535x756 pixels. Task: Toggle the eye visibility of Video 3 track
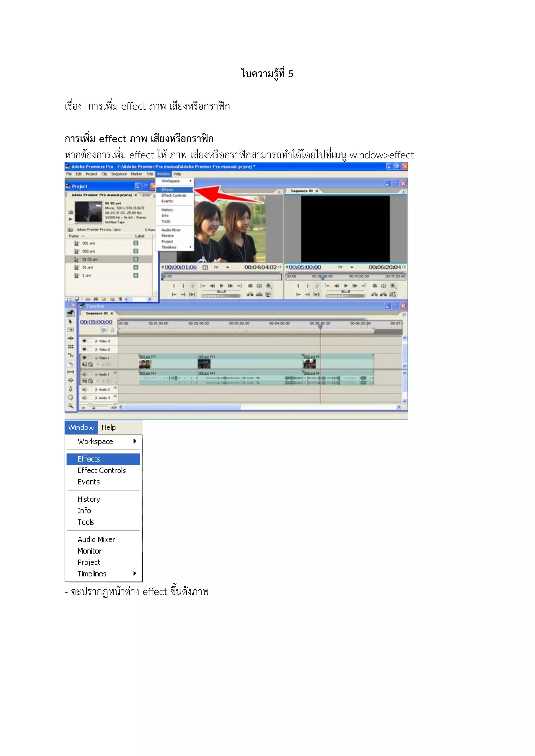tap(84, 341)
